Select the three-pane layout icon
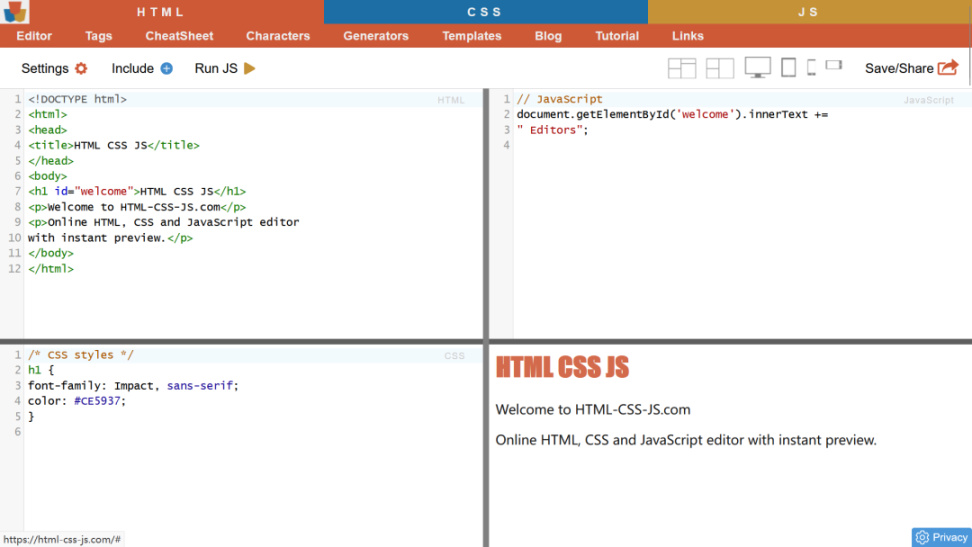 (x=720, y=68)
